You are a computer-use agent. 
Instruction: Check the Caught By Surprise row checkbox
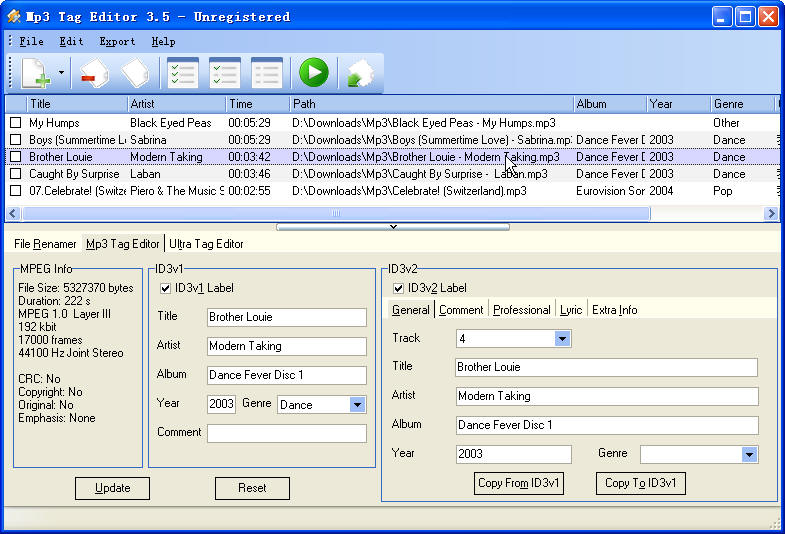click(x=16, y=174)
